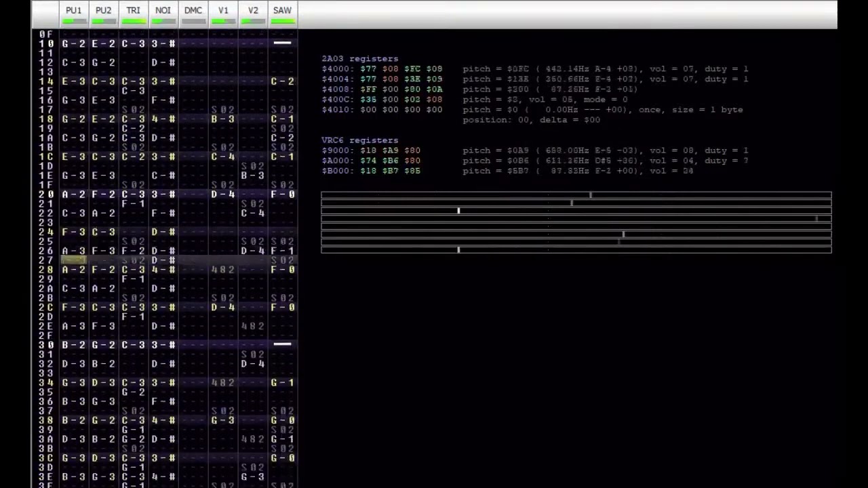Click the 2A03 registers heading

tap(359, 59)
